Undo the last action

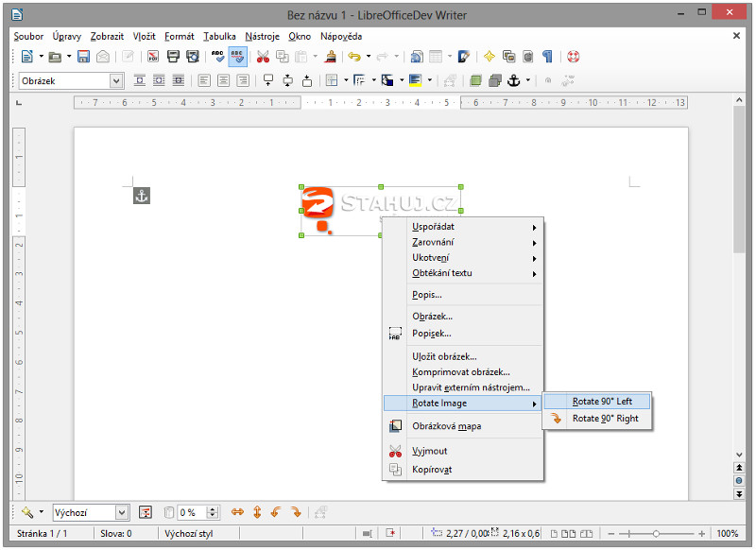(354, 57)
